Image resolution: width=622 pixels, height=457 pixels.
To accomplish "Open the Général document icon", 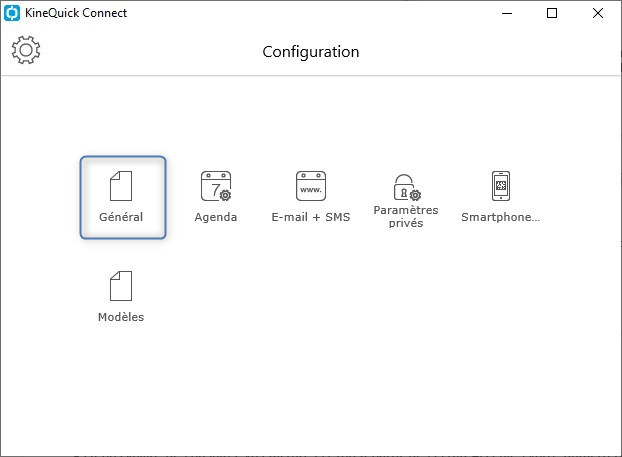I will click(x=121, y=186).
